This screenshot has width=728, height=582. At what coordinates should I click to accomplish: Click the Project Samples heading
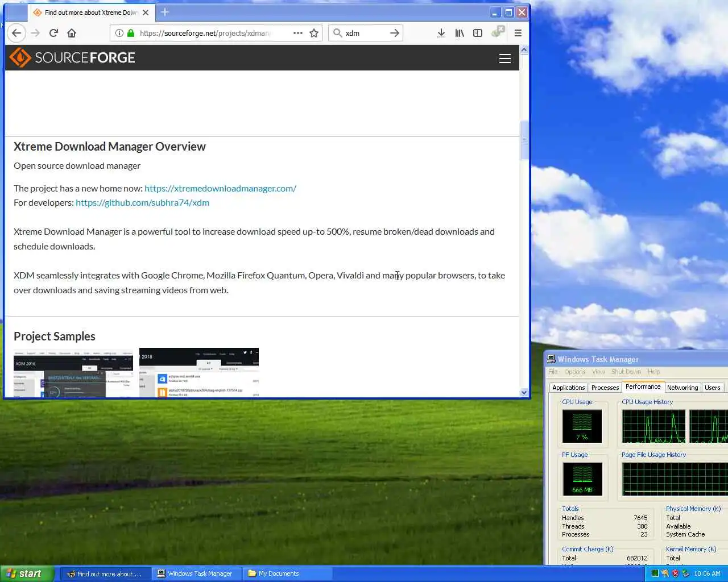pyautogui.click(x=55, y=336)
